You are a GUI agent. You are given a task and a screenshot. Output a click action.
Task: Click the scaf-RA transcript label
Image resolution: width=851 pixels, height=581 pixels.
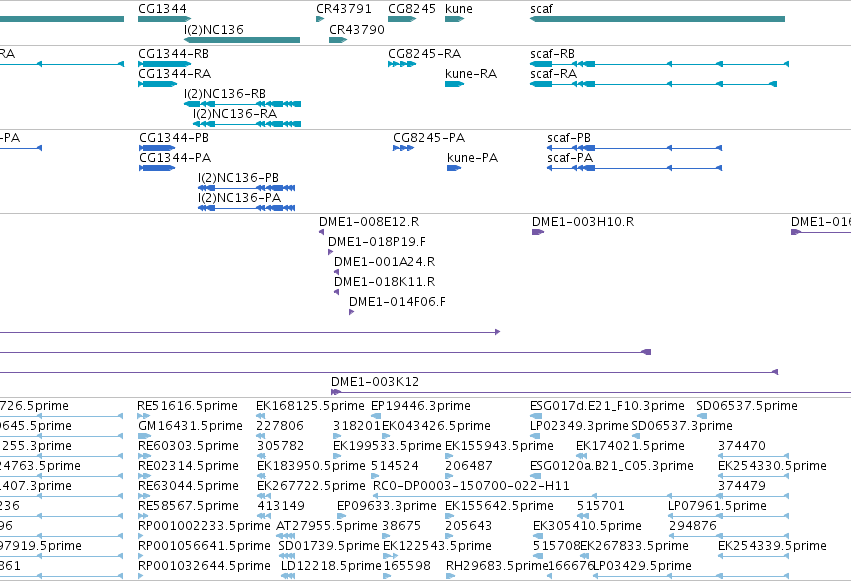(554, 74)
